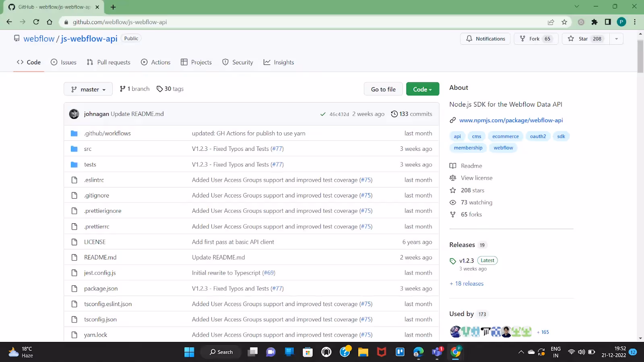Open the green Code dropdown
Screen dimensions: 644x362
point(423,89)
